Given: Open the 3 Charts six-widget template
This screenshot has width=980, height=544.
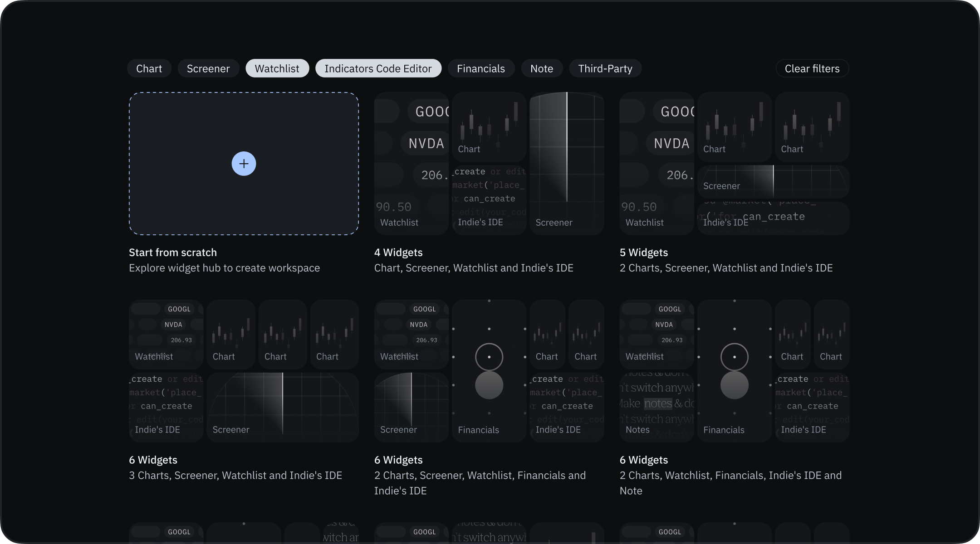Looking at the screenshot, I should pos(244,371).
